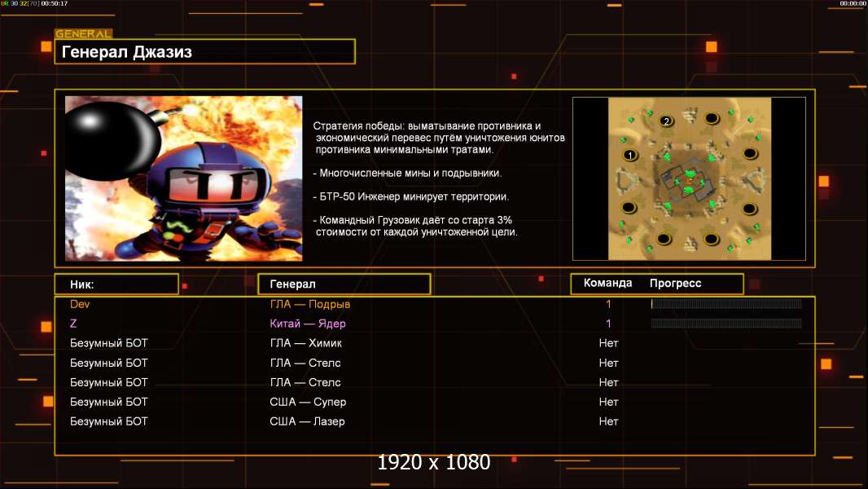This screenshot has width=868, height=489.
Task: Click 'Нет' team value in Лазер row
Action: pos(608,421)
